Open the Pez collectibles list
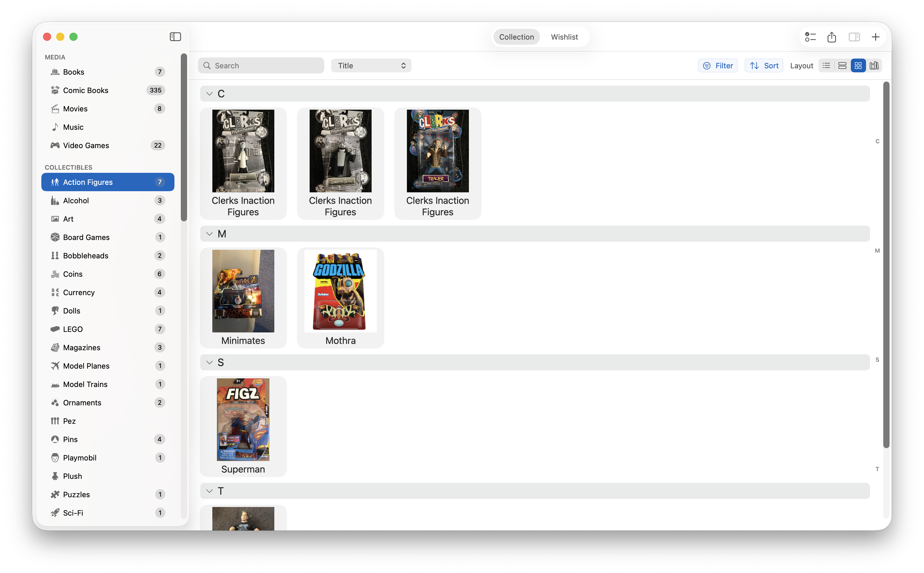Screen dimensions: 924x573 point(69,421)
